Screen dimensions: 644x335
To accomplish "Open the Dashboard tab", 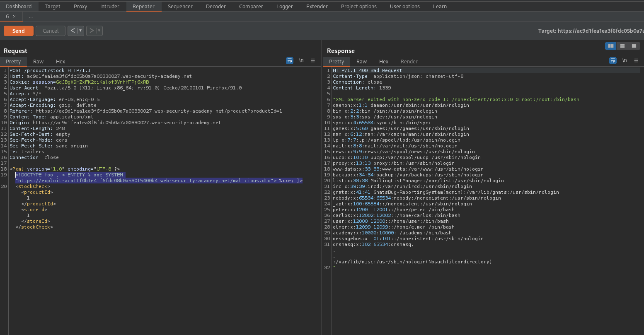I will 19,6.
